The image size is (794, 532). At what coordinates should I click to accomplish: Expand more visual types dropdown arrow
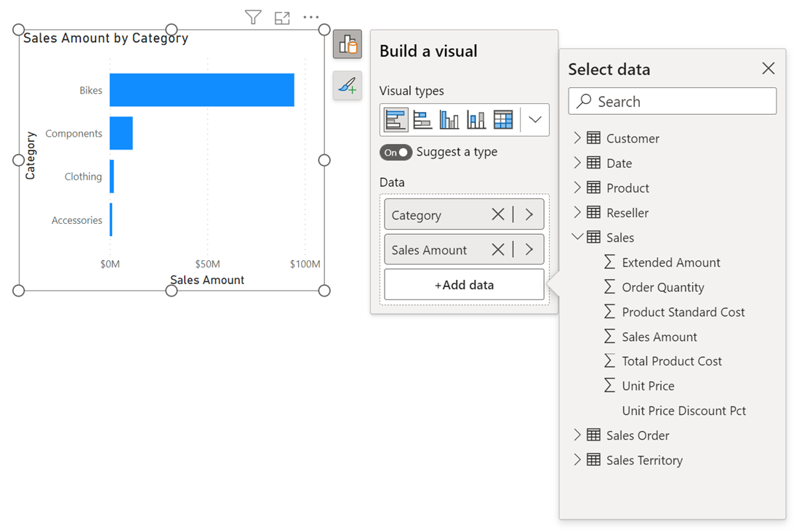[x=535, y=120]
